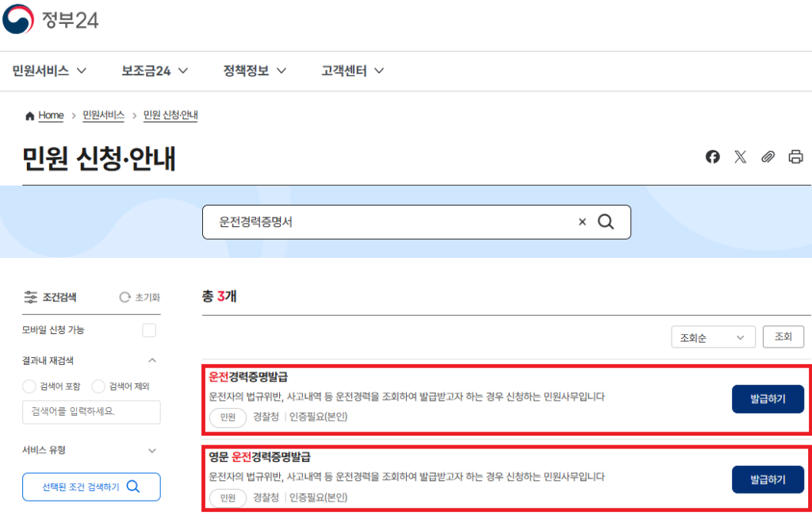Click the Home breadcrumb link
The height and width of the screenshot is (515, 812).
click(51, 115)
